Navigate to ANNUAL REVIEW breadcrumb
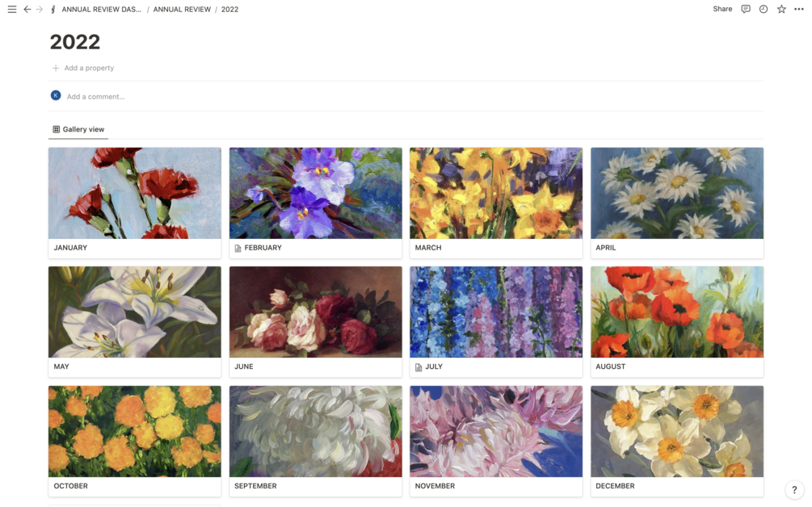This screenshot has height=507, width=812. (x=182, y=10)
